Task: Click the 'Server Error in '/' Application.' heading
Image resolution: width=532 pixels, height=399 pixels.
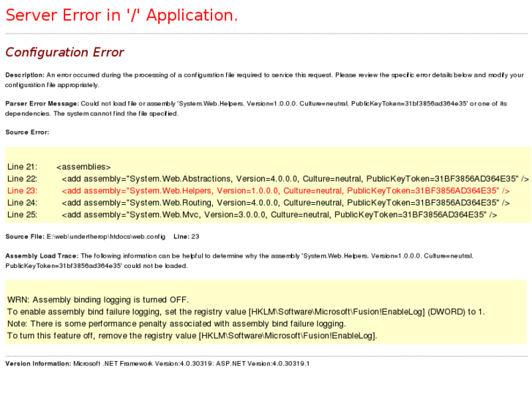Action: coord(121,15)
